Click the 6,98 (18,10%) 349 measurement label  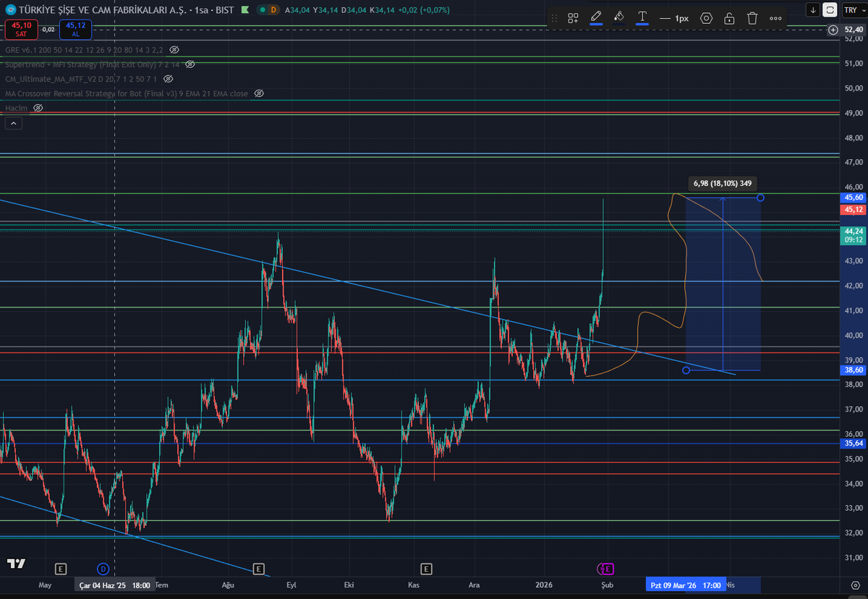click(x=723, y=184)
